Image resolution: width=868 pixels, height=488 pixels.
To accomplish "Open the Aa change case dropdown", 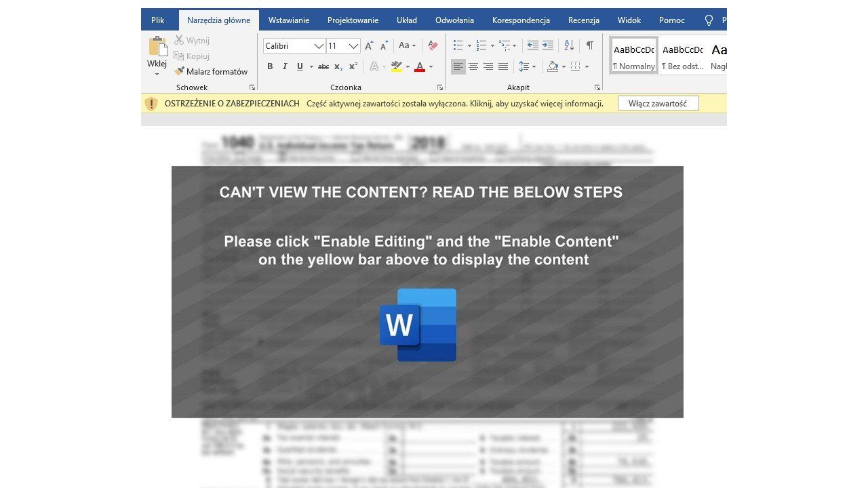I will click(x=408, y=46).
